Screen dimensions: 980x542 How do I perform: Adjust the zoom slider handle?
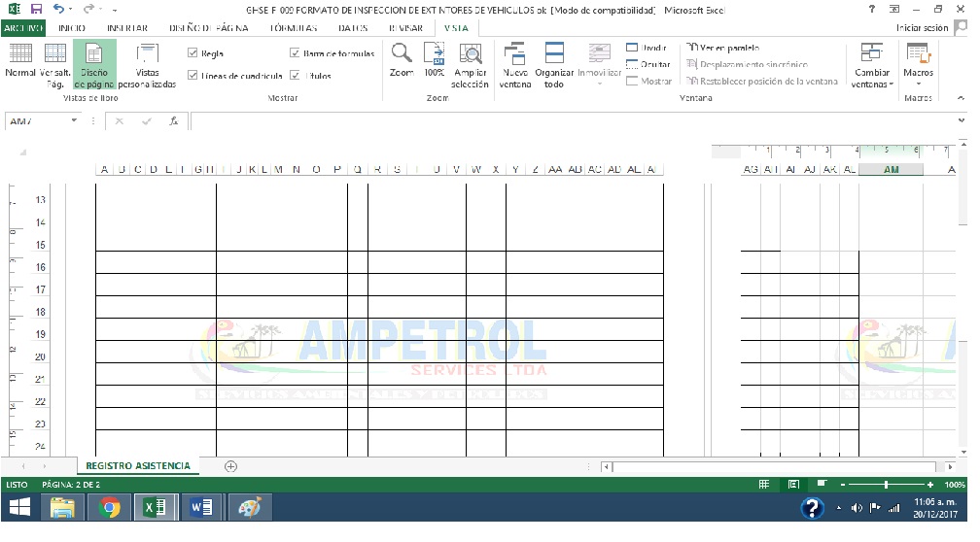[886, 485]
